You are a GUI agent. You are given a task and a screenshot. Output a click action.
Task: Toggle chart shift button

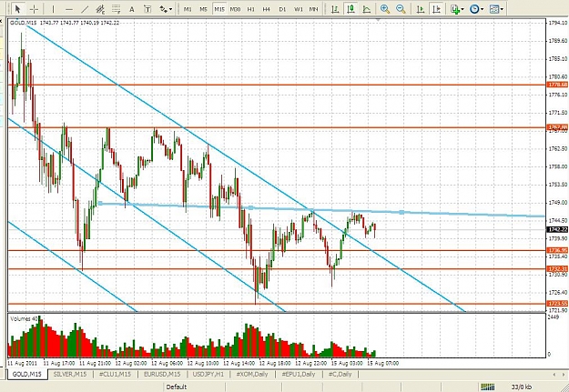[x=437, y=9]
